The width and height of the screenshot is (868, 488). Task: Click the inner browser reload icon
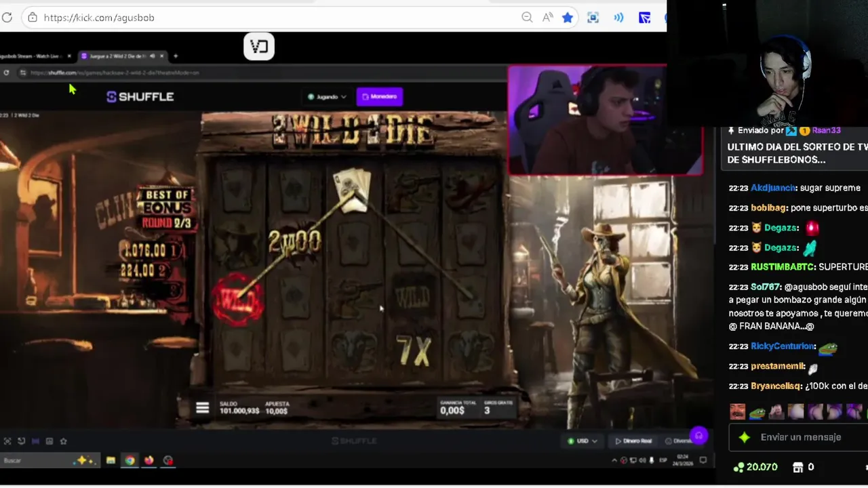tap(7, 73)
